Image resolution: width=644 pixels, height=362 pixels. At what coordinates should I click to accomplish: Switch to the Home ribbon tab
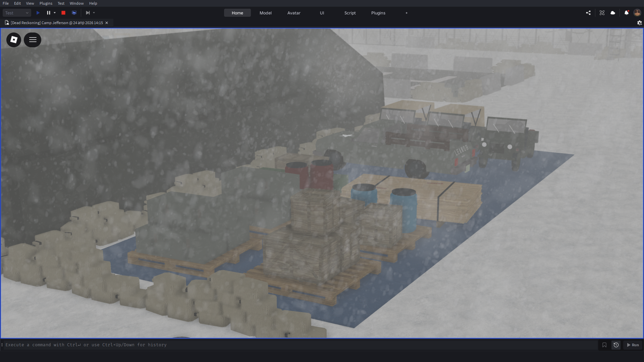click(237, 13)
